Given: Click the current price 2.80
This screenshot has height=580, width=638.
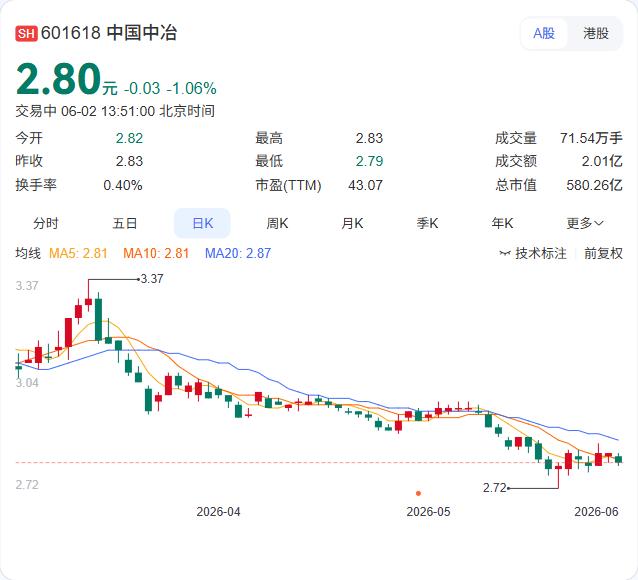Looking at the screenshot, I should 59,79.
